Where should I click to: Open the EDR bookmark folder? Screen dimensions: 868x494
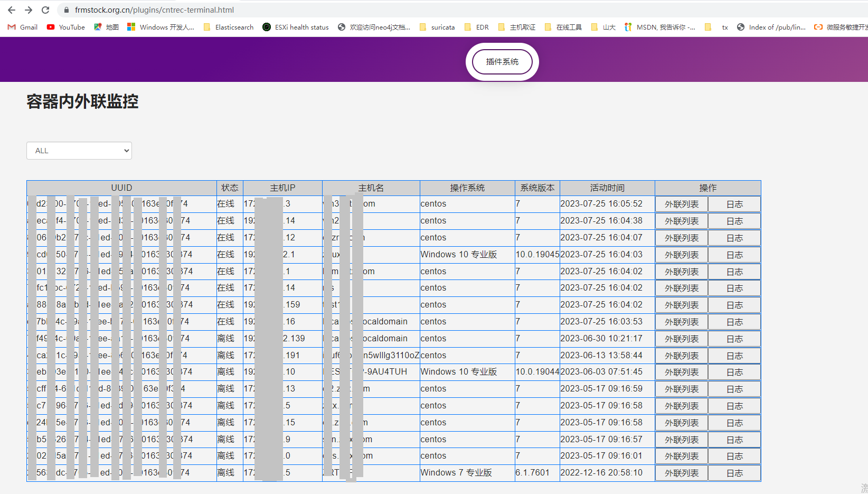tap(476, 27)
